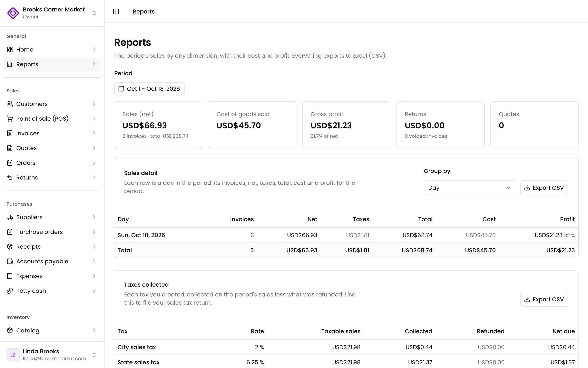Open the Oct 1 - Oct 18, 2026 period picker
Screen dimensions: 588x368
pos(149,89)
